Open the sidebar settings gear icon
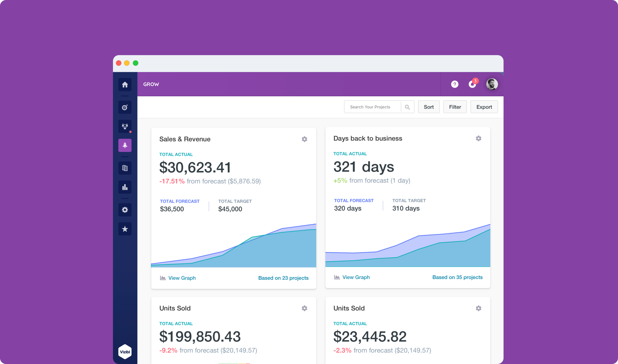 point(125,210)
